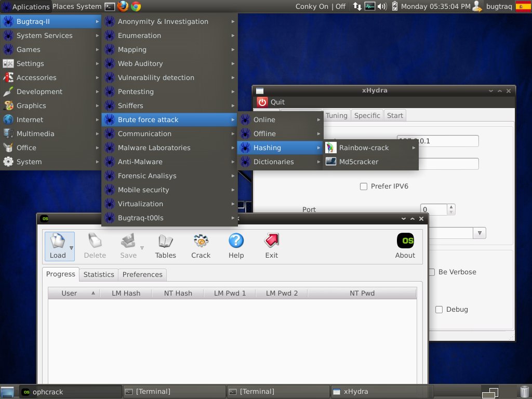This screenshot has height=399, width=532.
Task: Click the volume speaker tray icon
Action: (x=382, y=6)
